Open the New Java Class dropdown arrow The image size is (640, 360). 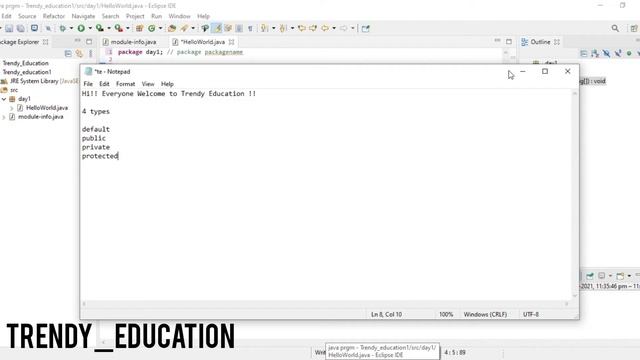160,28
